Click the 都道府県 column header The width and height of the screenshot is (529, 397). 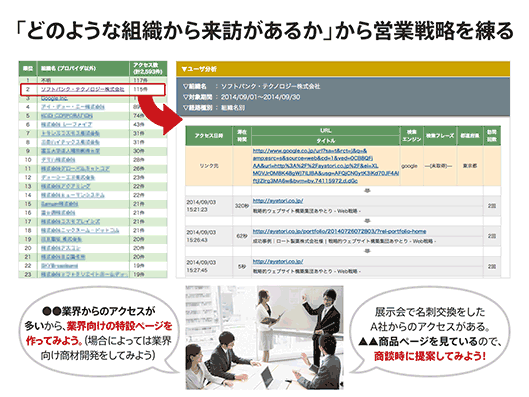tap(470, 136)
